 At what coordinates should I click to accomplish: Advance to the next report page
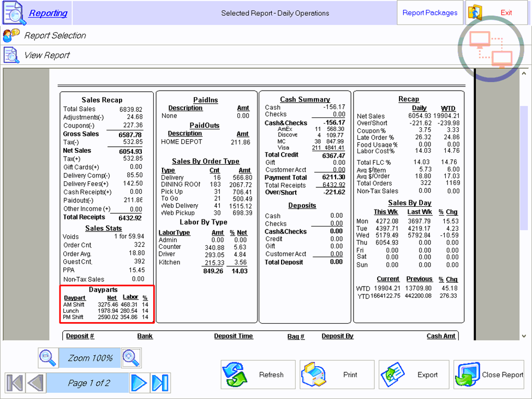coord(139,383)
